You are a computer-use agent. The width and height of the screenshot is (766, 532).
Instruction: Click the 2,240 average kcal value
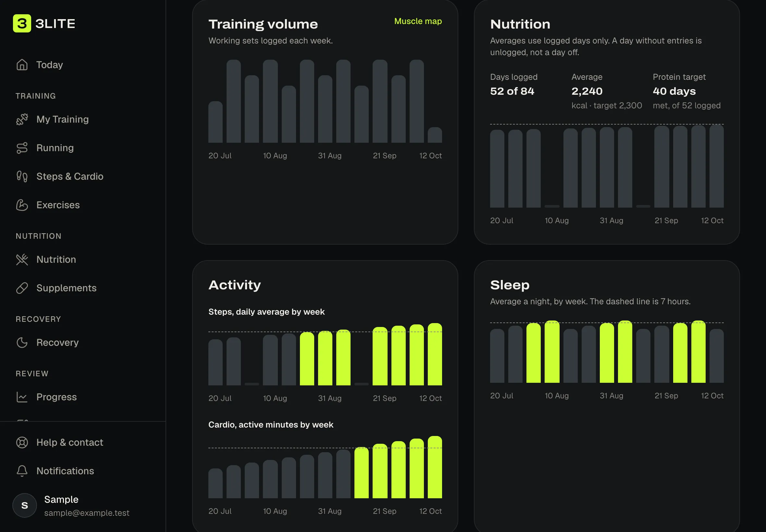click(x=587, y=91)
